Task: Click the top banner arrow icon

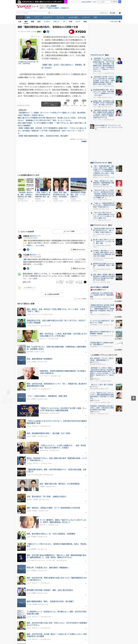Action: pyautogui.click(x=66, y=2)
